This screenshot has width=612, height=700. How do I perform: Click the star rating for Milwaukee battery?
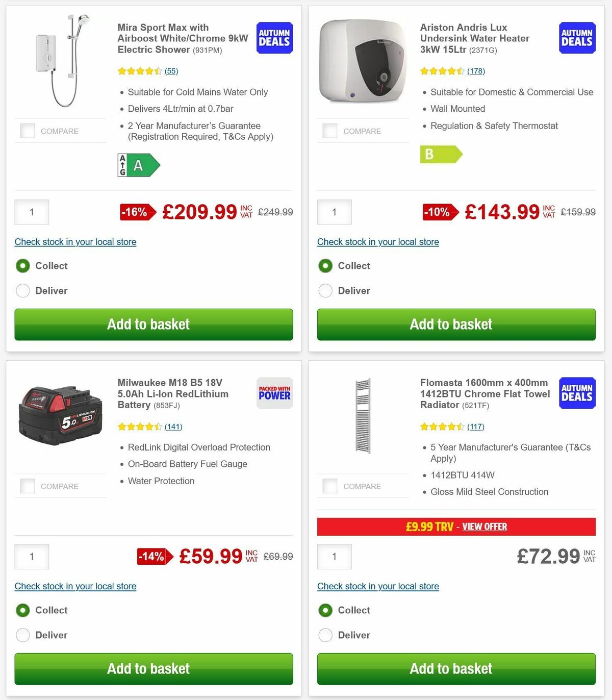(x=139, y=427)
